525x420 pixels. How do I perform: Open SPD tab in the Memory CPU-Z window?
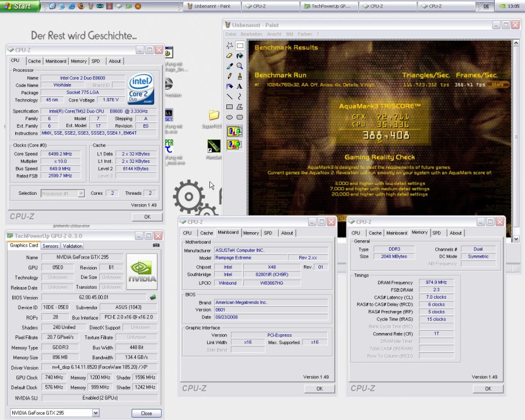(436, 233)
